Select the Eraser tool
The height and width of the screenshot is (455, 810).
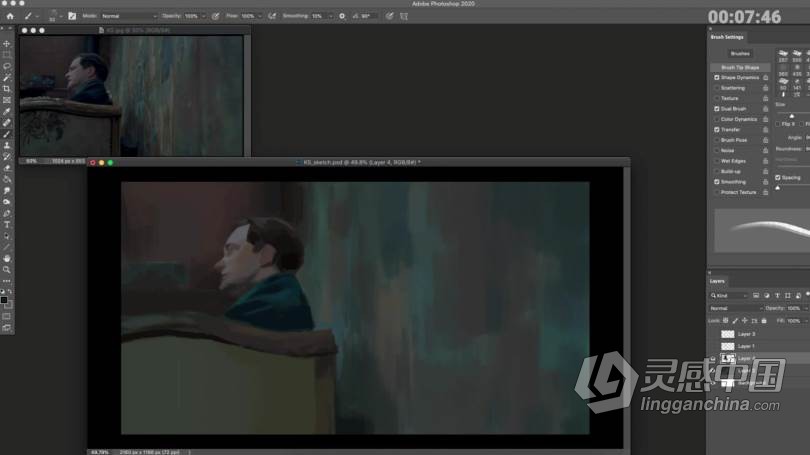[x=7, y=168]
